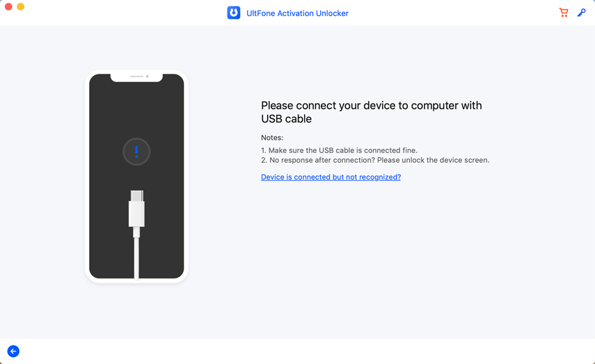Click the USB cable wire below the plug
Viewport: 595px width, 364px height.
pos(136,258)
